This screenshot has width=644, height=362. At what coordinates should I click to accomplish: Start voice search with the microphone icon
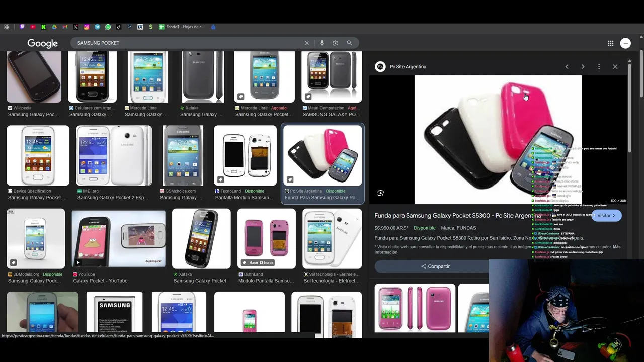(x=321, y=43)
